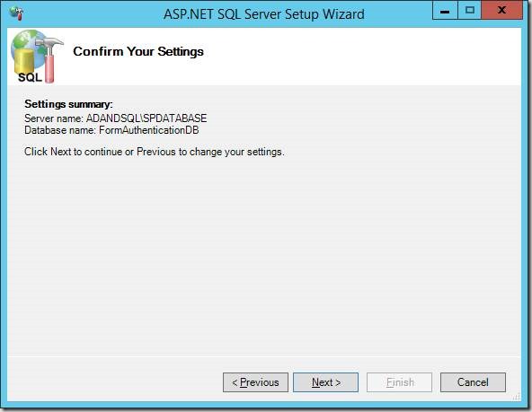Select the FormAuthenticationDB database name value
The width and height of the screenshot is (532, 412).
click(149, 130)
